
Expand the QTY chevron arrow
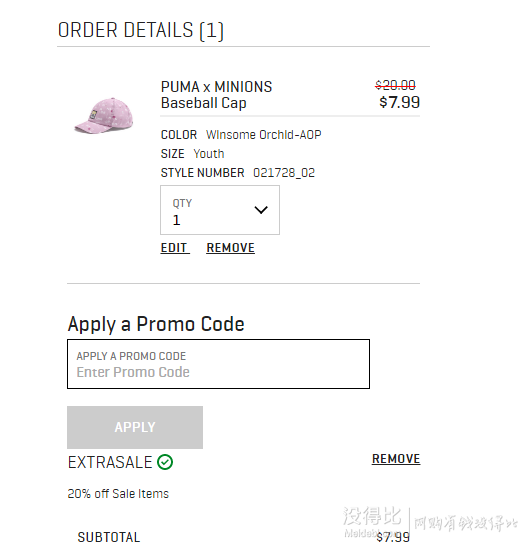(x=261, y=210)
